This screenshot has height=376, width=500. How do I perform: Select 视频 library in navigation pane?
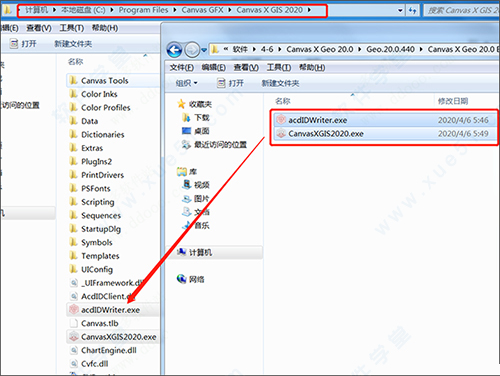coord(196,185)
